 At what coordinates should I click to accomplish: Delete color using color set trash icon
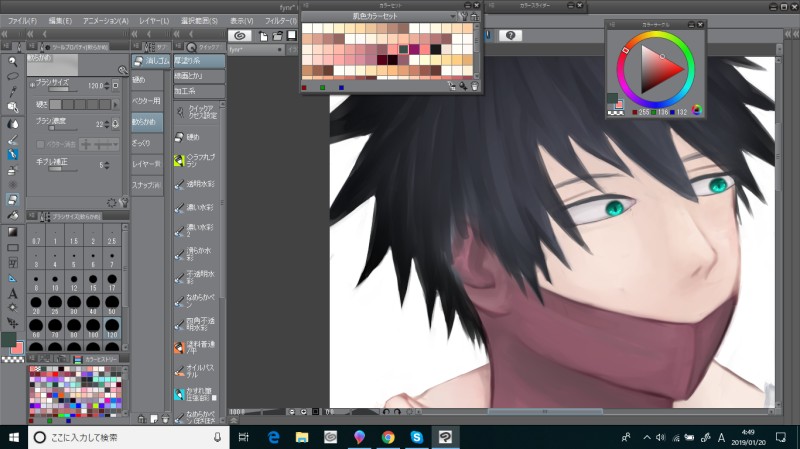(474, 87)
